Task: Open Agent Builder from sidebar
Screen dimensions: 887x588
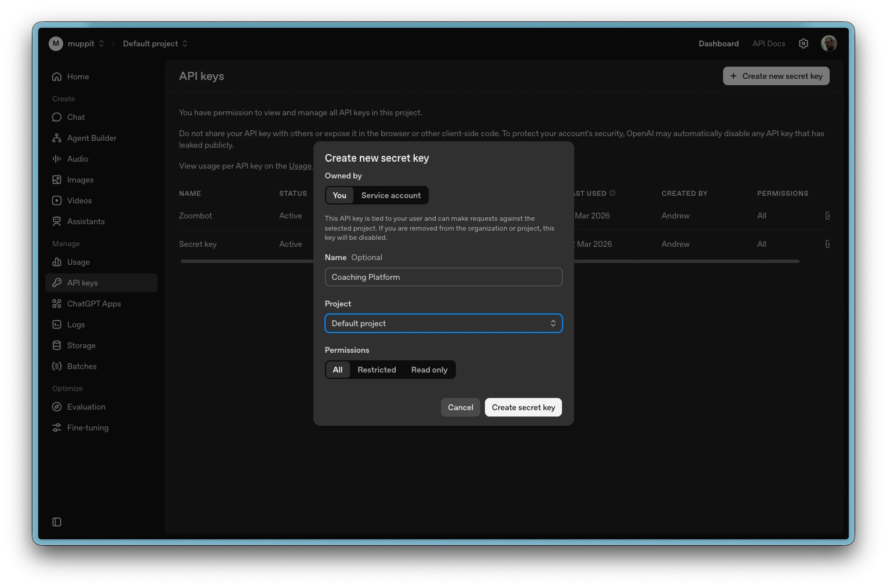Action: click(x=92, y=138)
